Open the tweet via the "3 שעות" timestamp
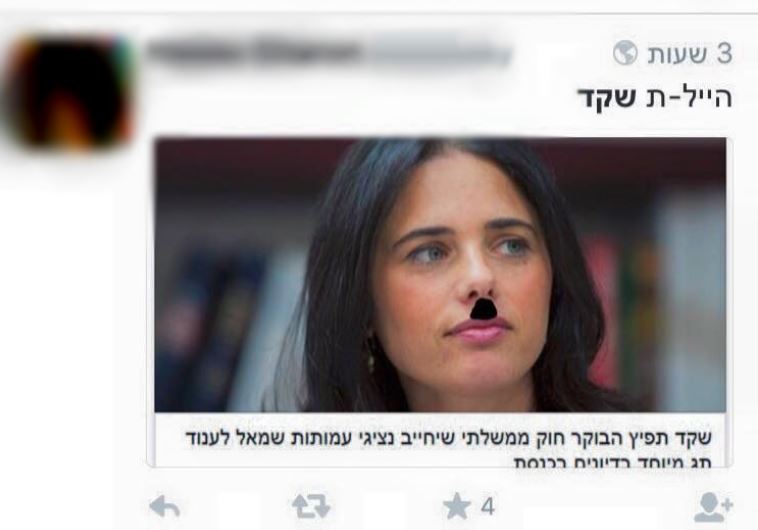758x530 pixels. click(x=690, y=53)
